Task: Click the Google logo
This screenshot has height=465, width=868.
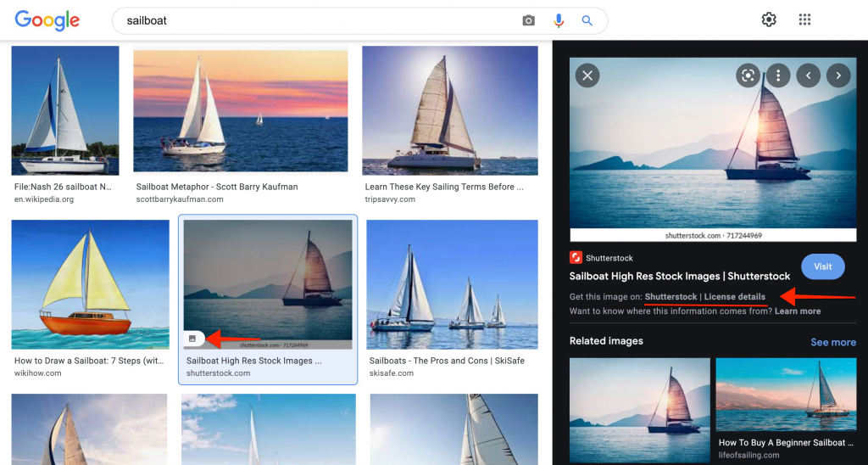Action: [47, 20]
